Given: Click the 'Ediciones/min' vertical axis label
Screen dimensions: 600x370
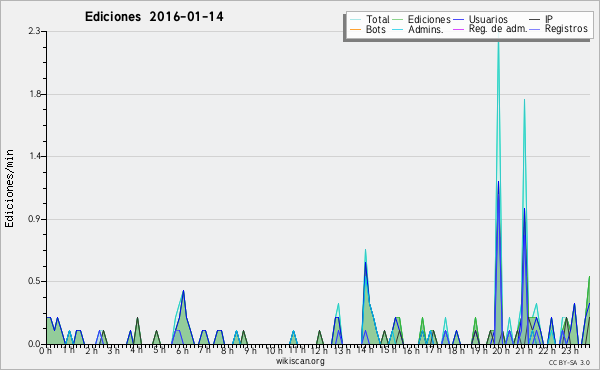Looking at the screenshot, I should tap(9, 188).
